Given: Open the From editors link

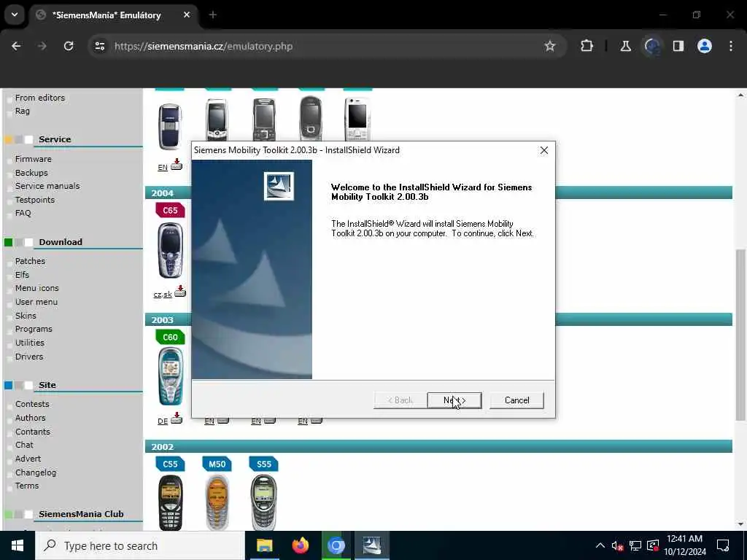Looking at the screenshot, I should tap(40, 98).
